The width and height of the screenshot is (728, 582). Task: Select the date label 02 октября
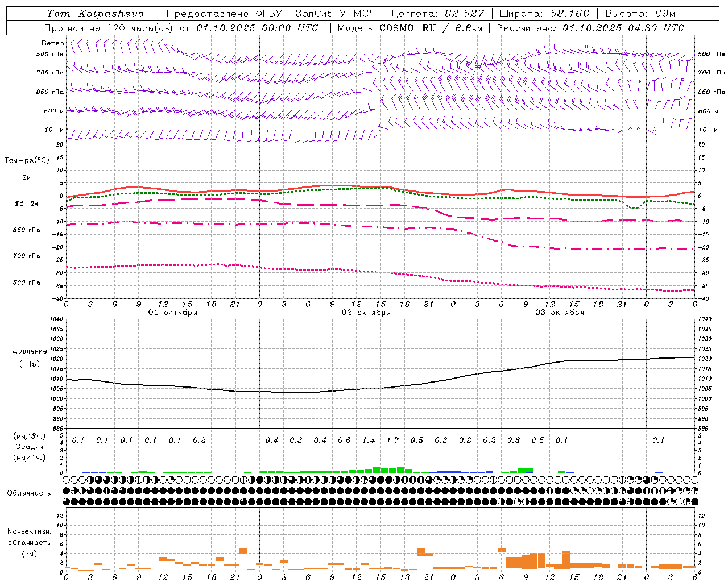(x=366, y=313)
